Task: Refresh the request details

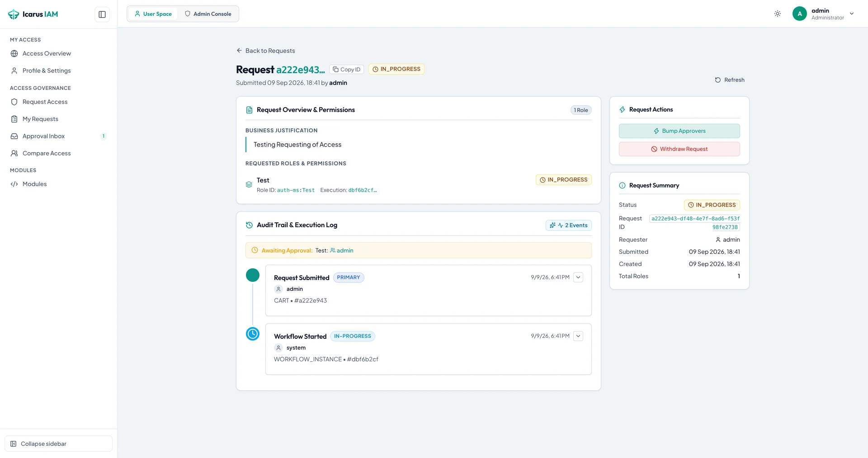Action: (x=729, y=80)
